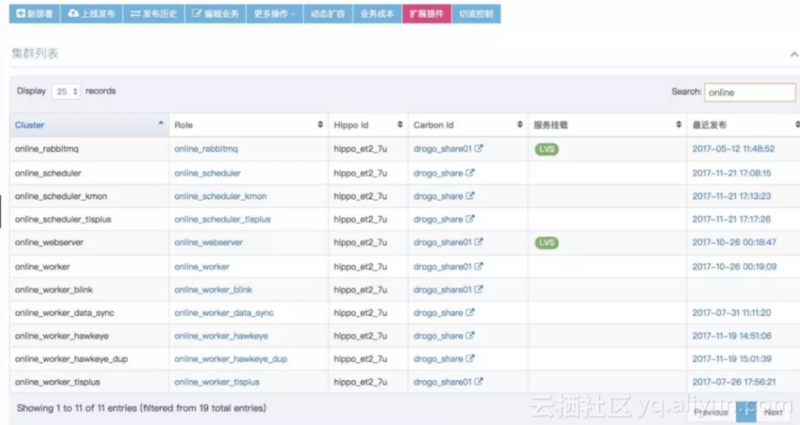Sort table by Cluster column

[x=89, y=125]
